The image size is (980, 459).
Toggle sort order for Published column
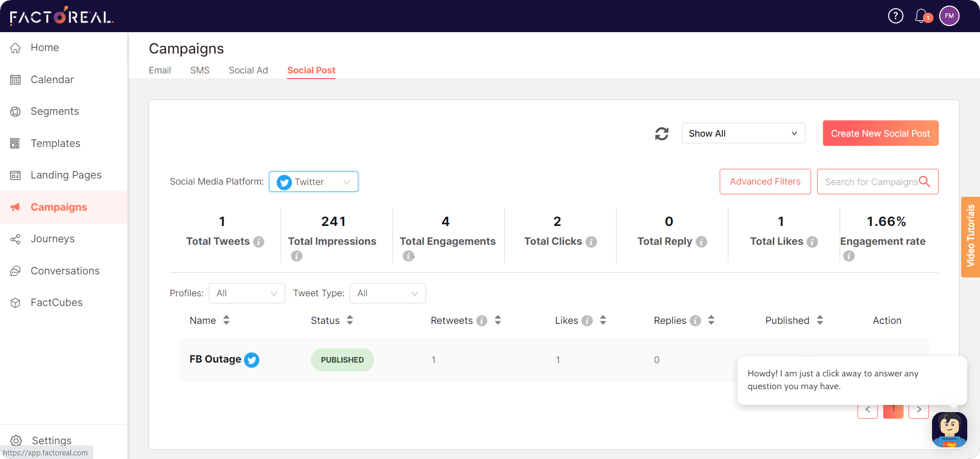pos(820,320)
